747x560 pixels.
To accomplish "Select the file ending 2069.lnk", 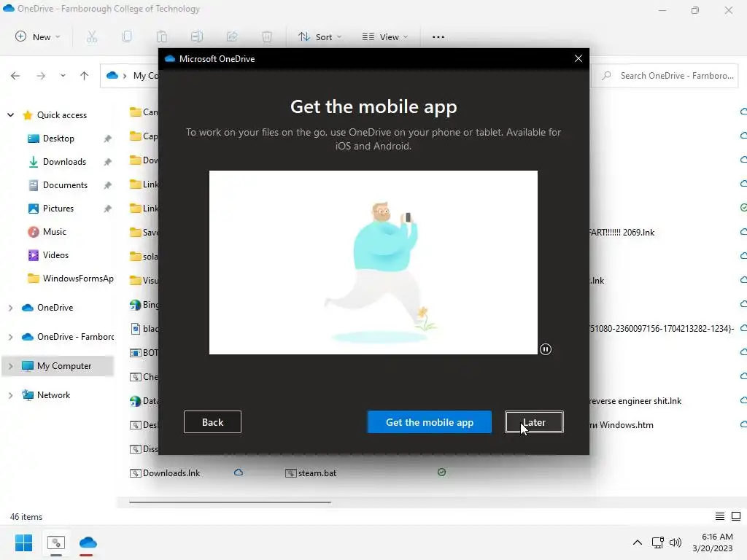I will [622, 233].
